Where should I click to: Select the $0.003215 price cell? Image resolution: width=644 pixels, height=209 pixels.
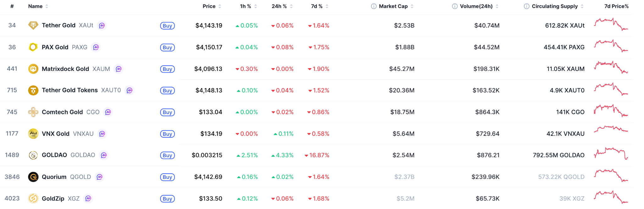point(207,155)
